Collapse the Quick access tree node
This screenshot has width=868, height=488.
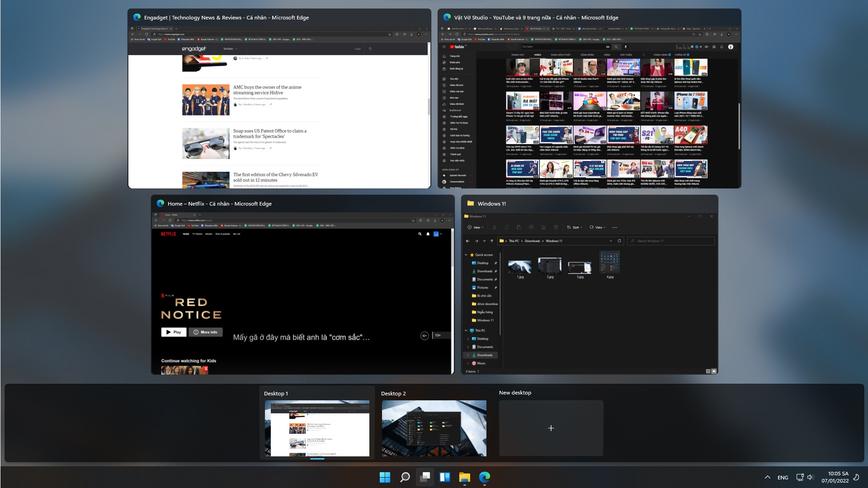pos(466,255)
